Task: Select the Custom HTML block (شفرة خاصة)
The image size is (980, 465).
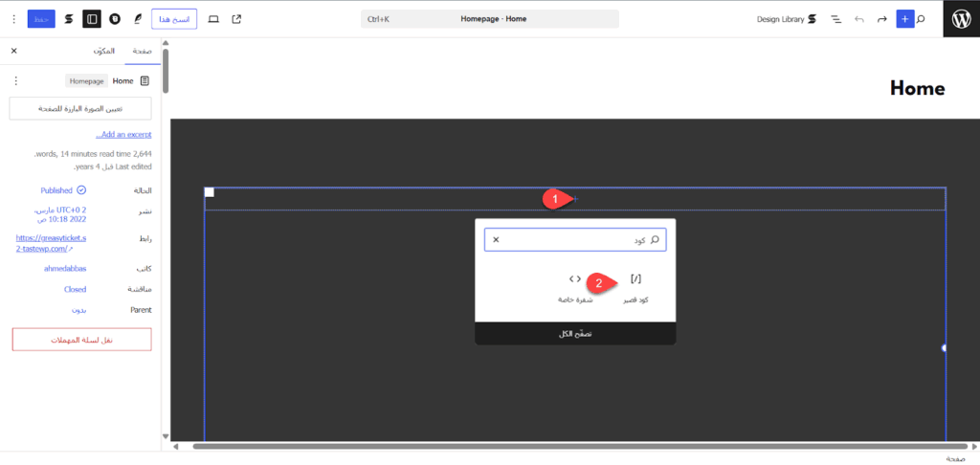Action: [x=575, y=287]
